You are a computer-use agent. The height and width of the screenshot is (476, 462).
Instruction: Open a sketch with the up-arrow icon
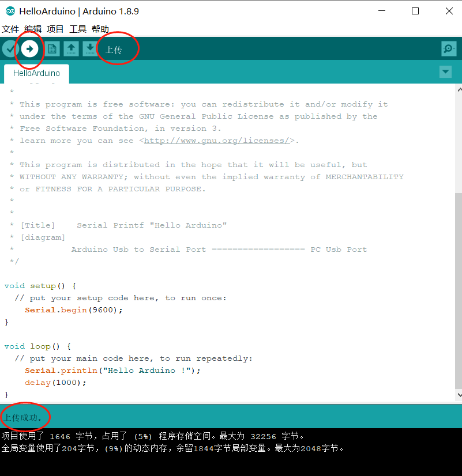pyautogui.click(x=71, y=48)
